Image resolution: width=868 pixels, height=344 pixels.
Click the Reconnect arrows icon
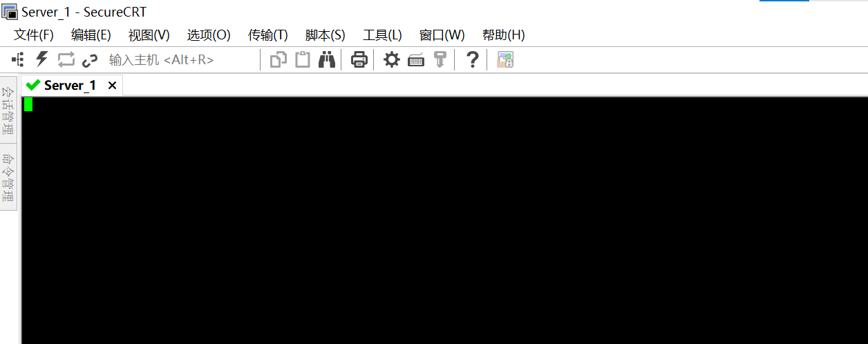[66, 60]
